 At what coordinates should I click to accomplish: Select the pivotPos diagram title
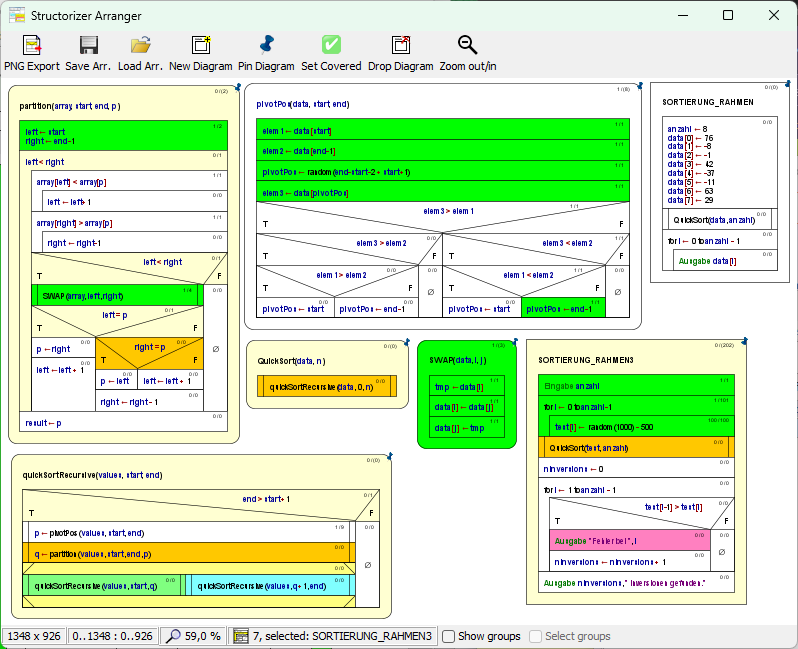pos(303,104)
